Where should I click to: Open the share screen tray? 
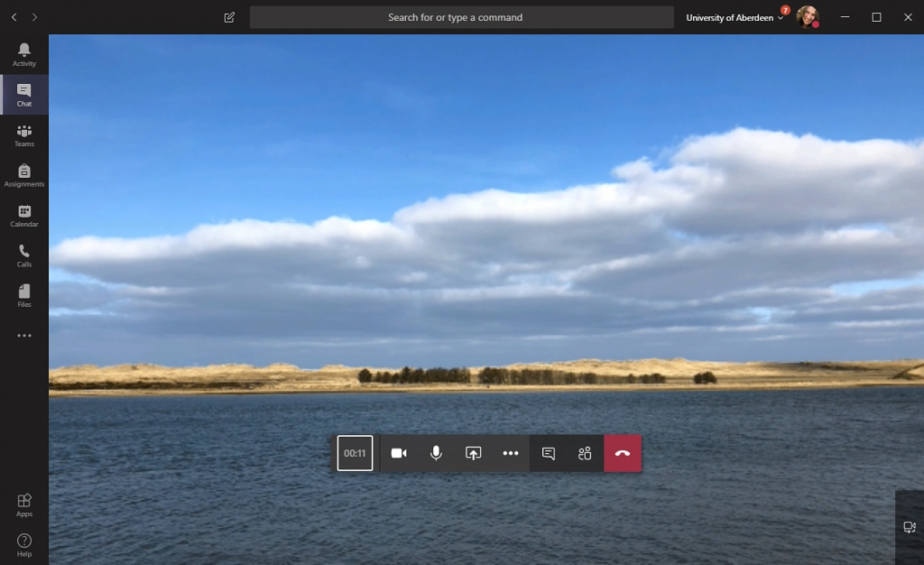coord(474,453)
